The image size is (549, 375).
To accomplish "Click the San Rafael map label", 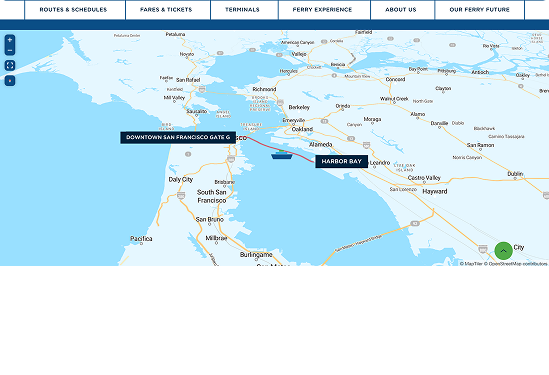I will point(188,80).
